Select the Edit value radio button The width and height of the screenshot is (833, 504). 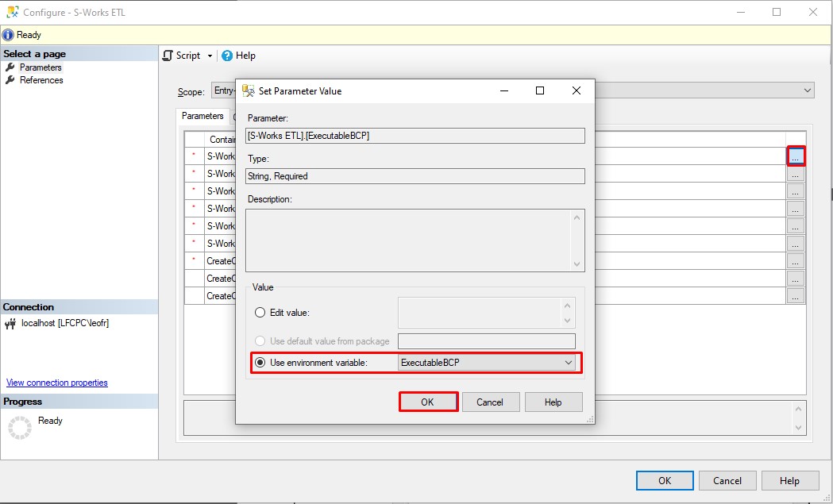pyautogui.click(x=260, y=312)
